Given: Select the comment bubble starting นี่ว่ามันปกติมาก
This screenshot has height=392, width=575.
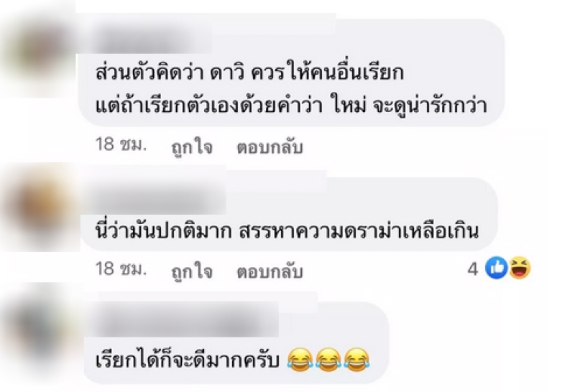Looking at the screenshot, I should 289,215.
